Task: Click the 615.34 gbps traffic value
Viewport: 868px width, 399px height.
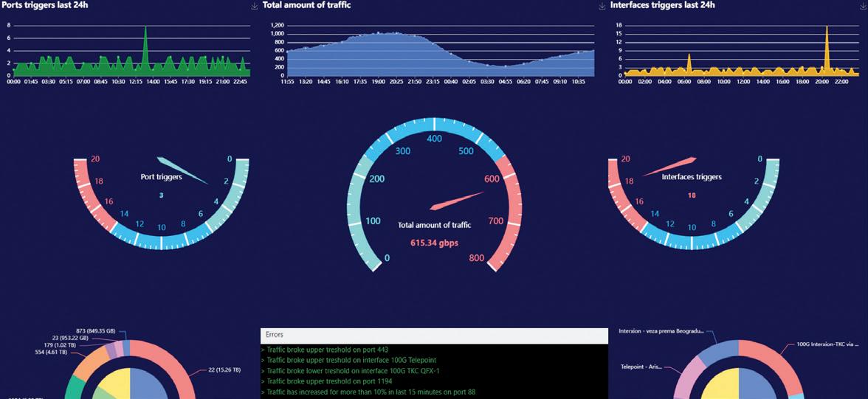Action: click(434, 243)
